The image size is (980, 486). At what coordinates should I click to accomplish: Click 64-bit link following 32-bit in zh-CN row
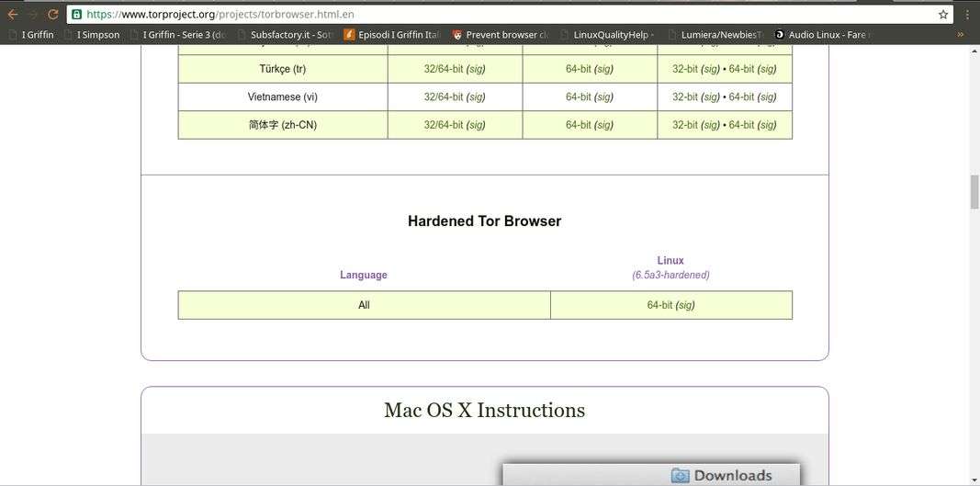point(741,125)
